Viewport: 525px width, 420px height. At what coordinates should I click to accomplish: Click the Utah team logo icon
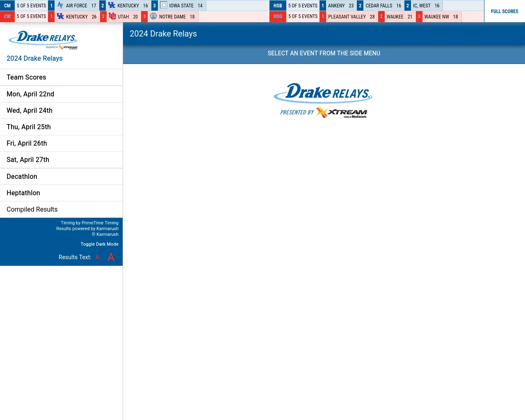pyautogui.click(x=112, y=16)
